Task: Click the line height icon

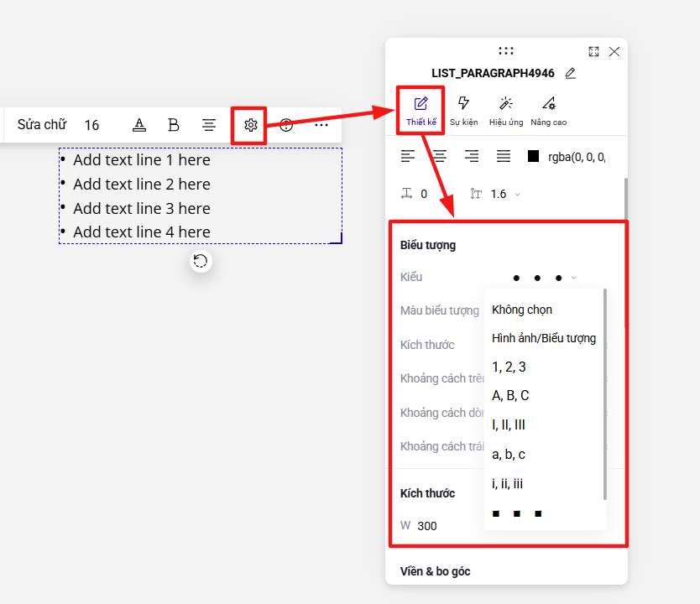Action: click(x=475, y=194)
